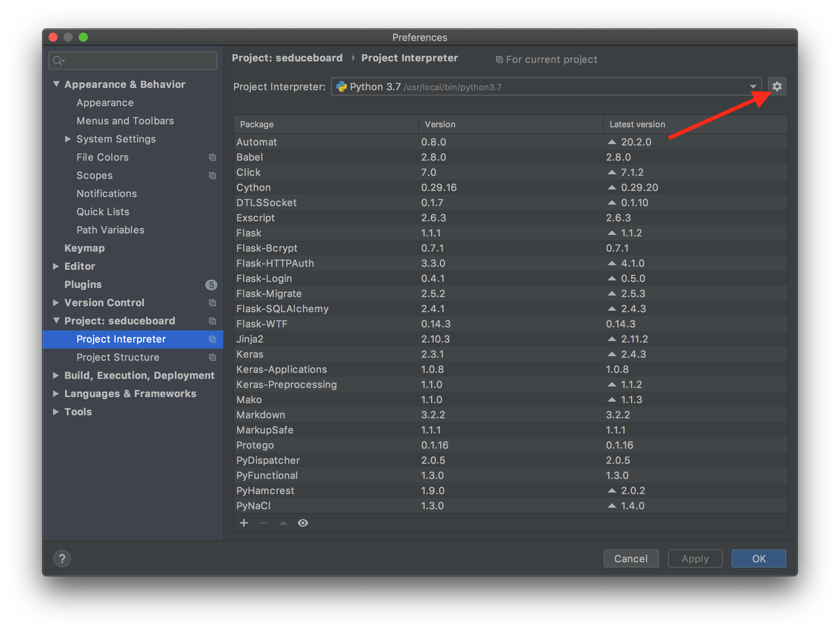Viewport: 840px width, 632px height.
Task: Click Automat upgrade-available arrow icon
Action: (611, 142)
